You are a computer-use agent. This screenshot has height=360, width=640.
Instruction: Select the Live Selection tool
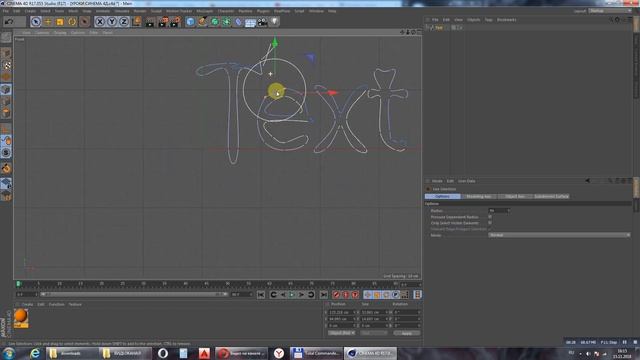point(36,22)
